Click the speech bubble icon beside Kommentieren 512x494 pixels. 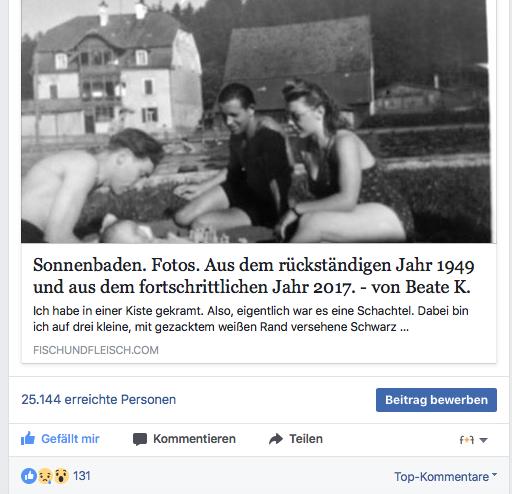coord(140,439)
